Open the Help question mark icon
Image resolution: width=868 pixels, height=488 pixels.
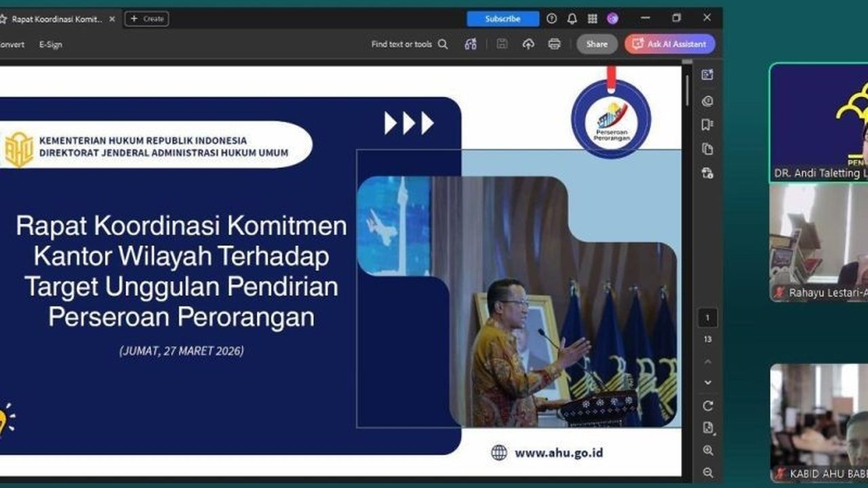tap(552, 19)
